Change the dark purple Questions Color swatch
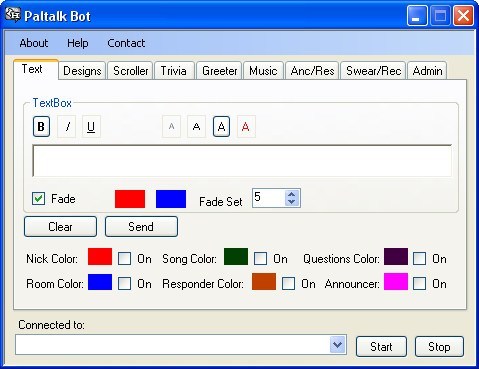 click(396, 256)
